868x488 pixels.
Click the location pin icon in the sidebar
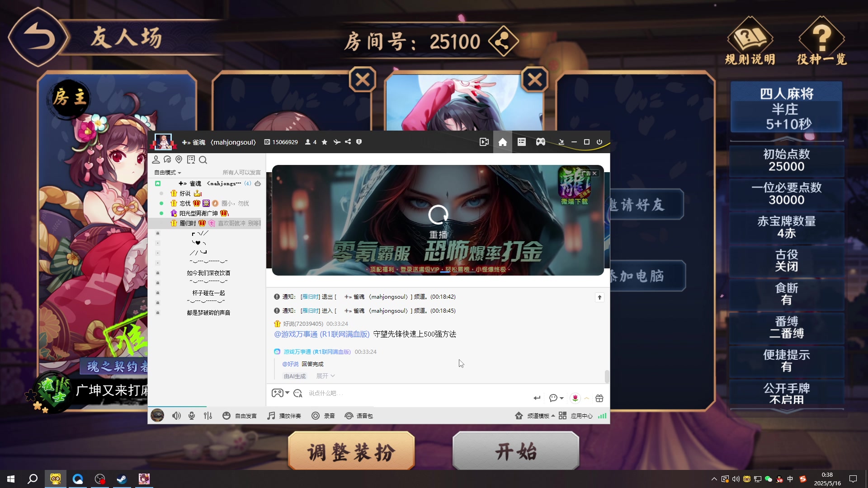point(179,160)
